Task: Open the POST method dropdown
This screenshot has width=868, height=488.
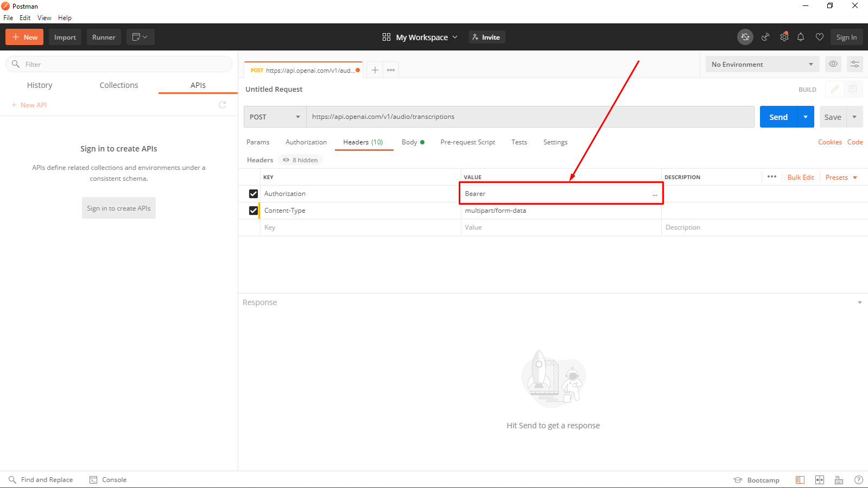Action: click(x=275, y=117)
